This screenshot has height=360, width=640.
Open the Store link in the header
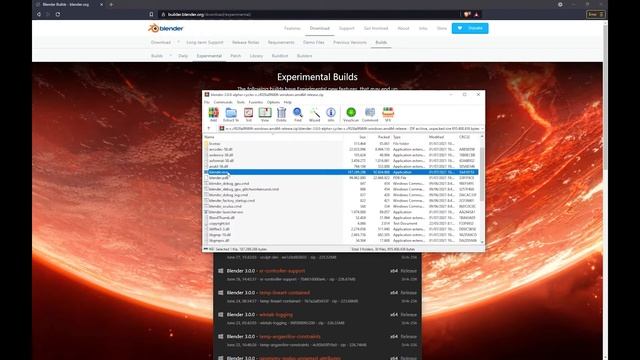tap(442, 29)
